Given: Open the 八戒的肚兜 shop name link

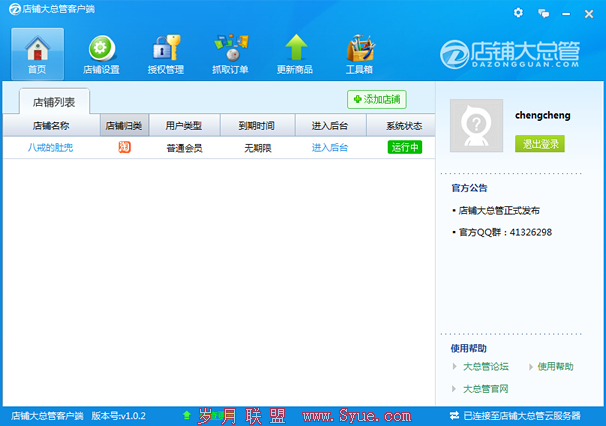Looking at the screenshot, I should coord(50,147).
